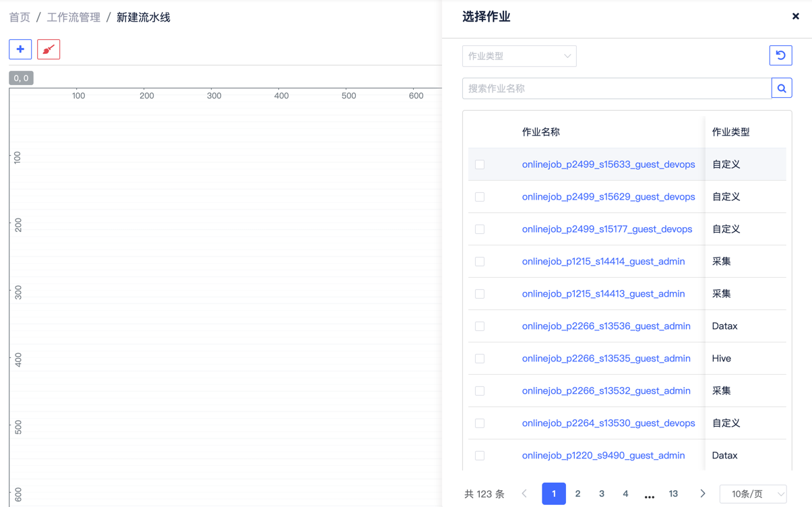812x507 pixels.
Task: Open the 10条/页 page size dropdown
Action: click(x=753, y=494)
